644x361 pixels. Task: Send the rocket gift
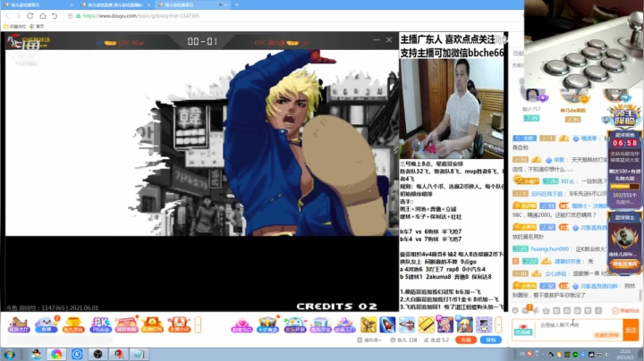387,324
